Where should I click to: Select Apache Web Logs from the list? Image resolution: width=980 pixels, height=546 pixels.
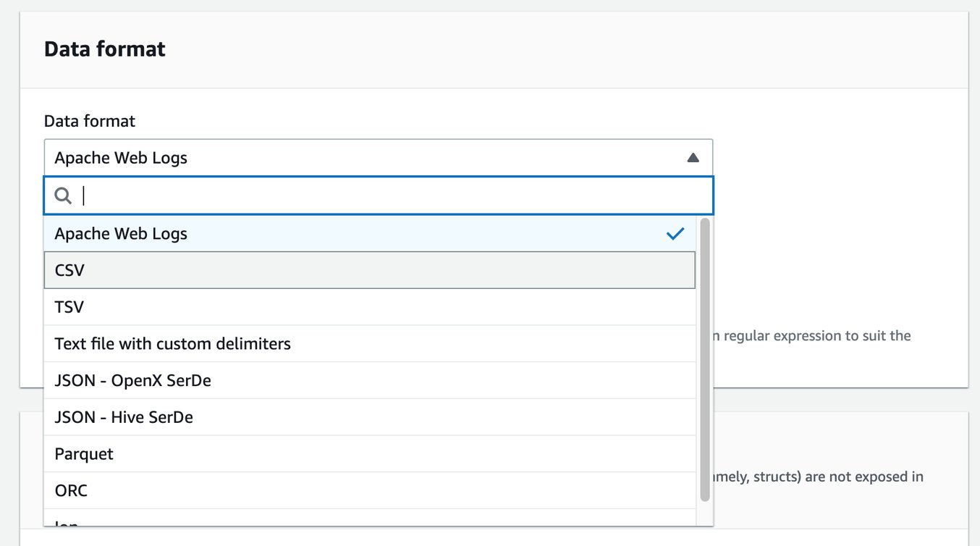pos(121,234)
